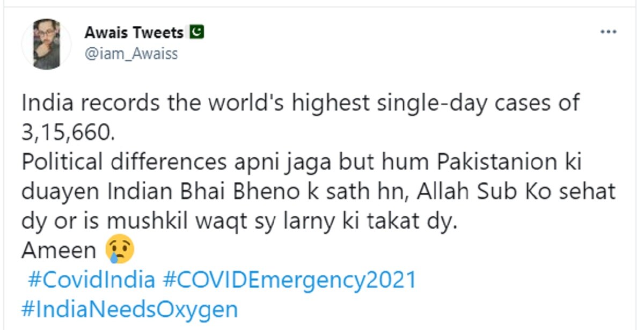Follow the #IndiaNeedsOxygen hashtag link

[128, 309]
